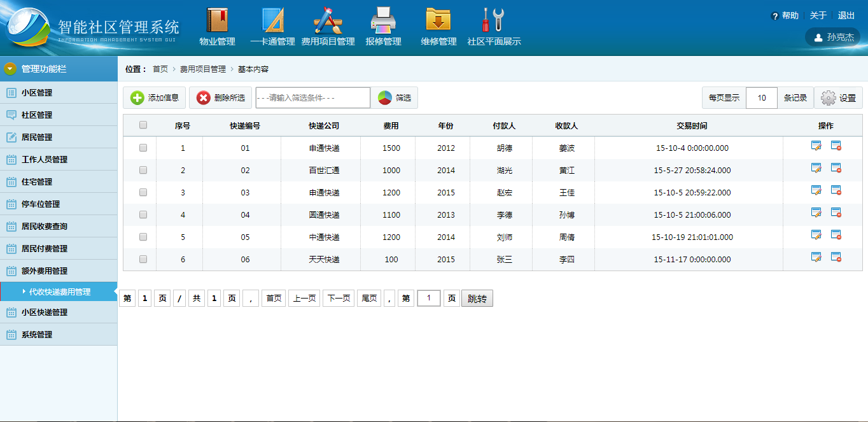
Task: Expand 社区管理 in sidebar
Action: tap(59, 115)
